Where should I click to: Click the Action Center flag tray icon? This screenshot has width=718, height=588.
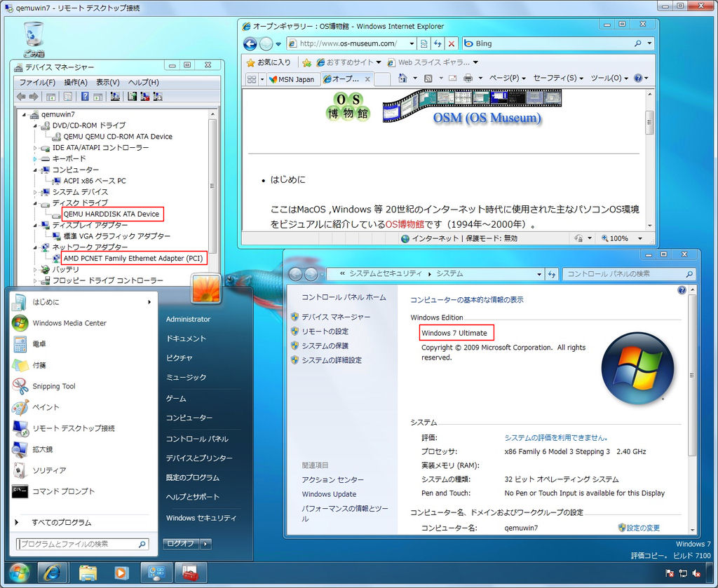pos(670,573)
